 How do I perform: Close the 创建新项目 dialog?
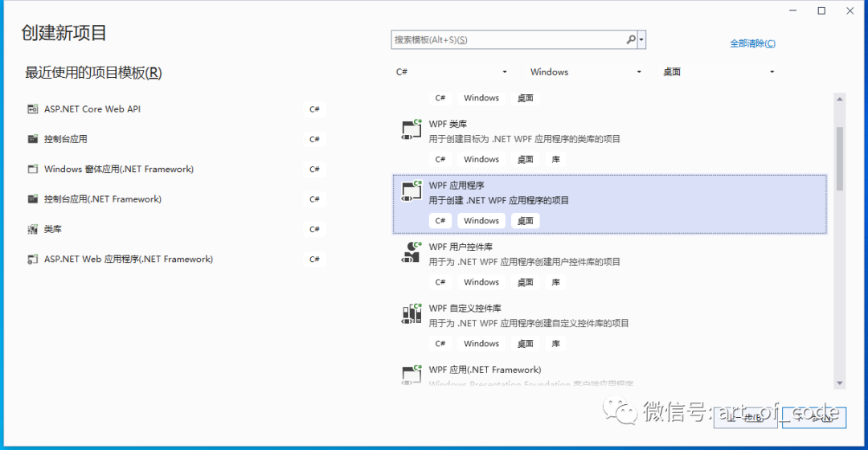point(850,11)
